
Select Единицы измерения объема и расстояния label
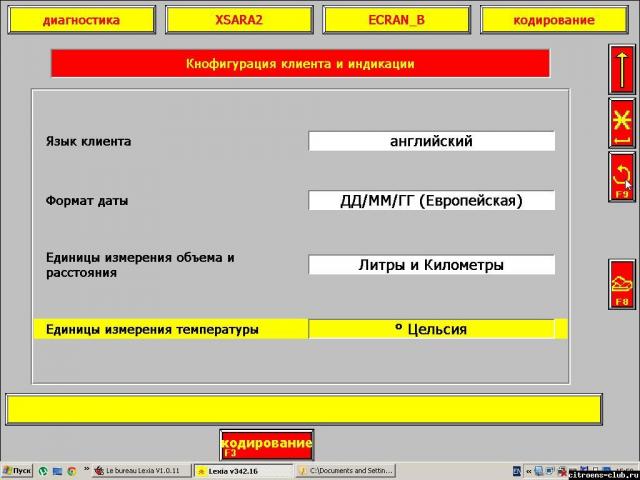point(140,265)
